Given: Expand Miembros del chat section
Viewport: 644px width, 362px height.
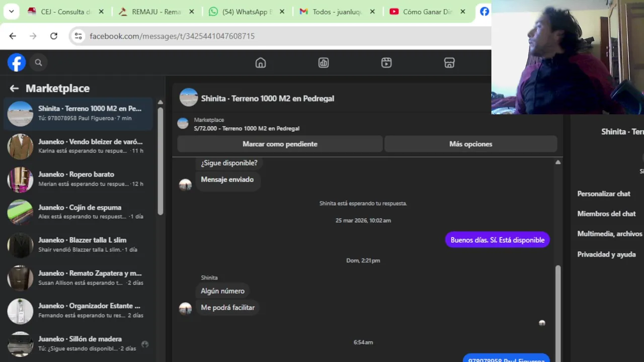Looking at the screenshot, I should coord(606,214).
